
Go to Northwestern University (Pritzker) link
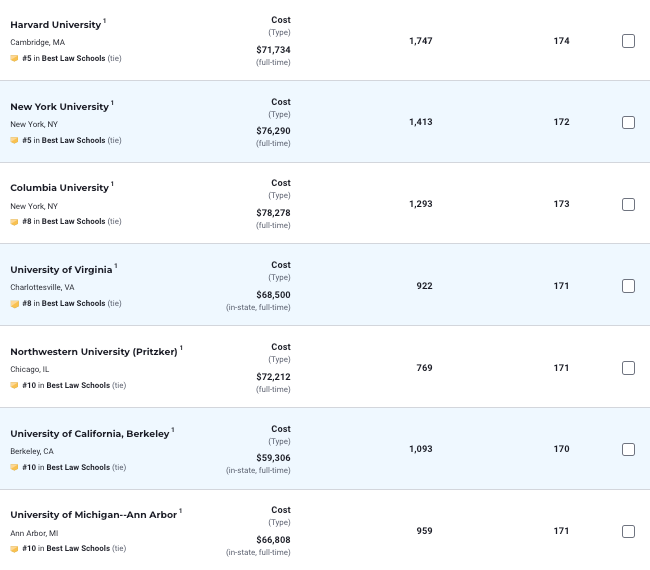pos(93,352)
